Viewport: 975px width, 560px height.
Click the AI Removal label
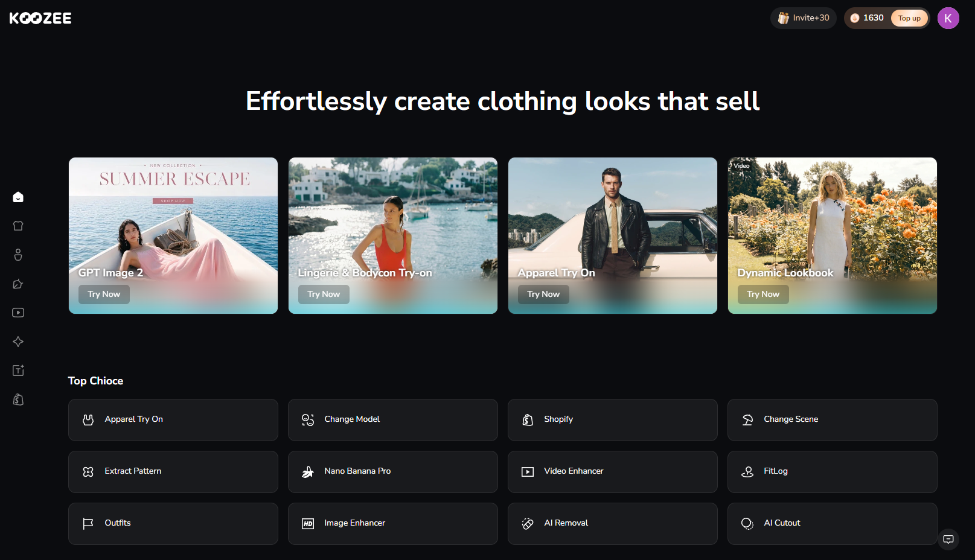pos(566,523)
